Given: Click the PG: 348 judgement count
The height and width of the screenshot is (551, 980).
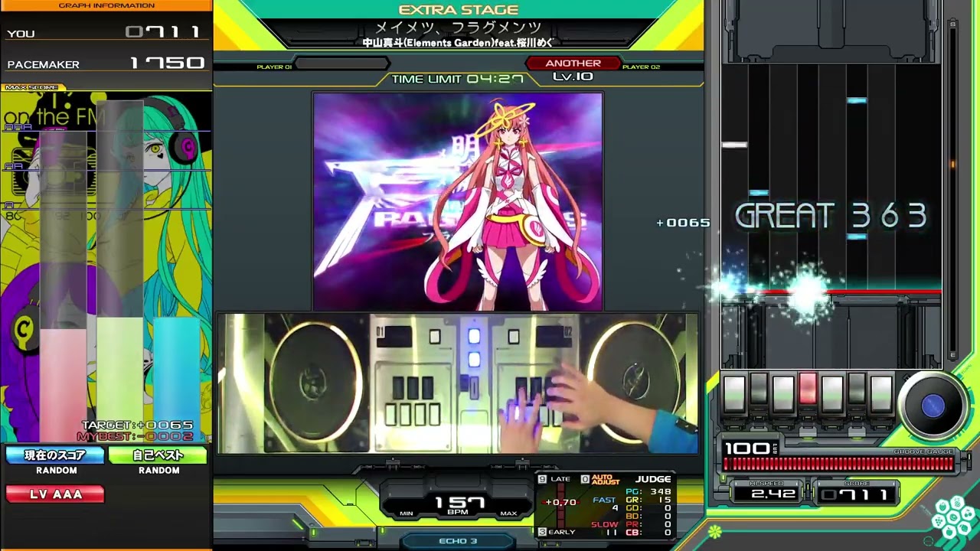Looking at the screenshot, I should coord(648,492).
